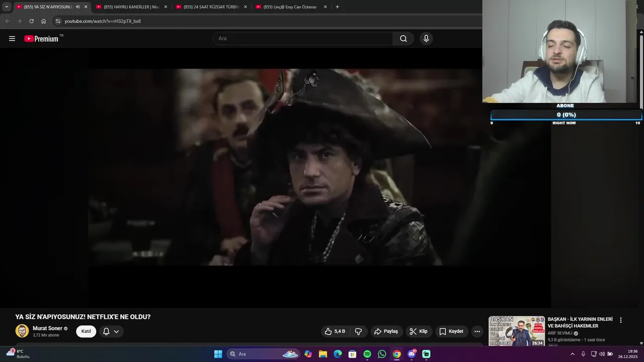Select the YA SİZ N'APIYOSUNUZ tab

[48, 7]
